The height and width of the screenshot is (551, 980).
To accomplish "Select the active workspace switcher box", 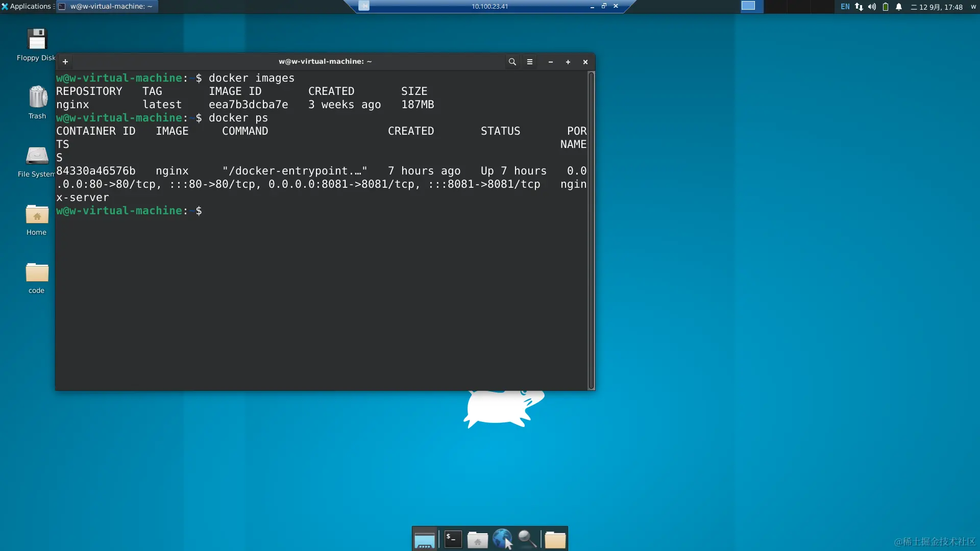I will 748,6.
